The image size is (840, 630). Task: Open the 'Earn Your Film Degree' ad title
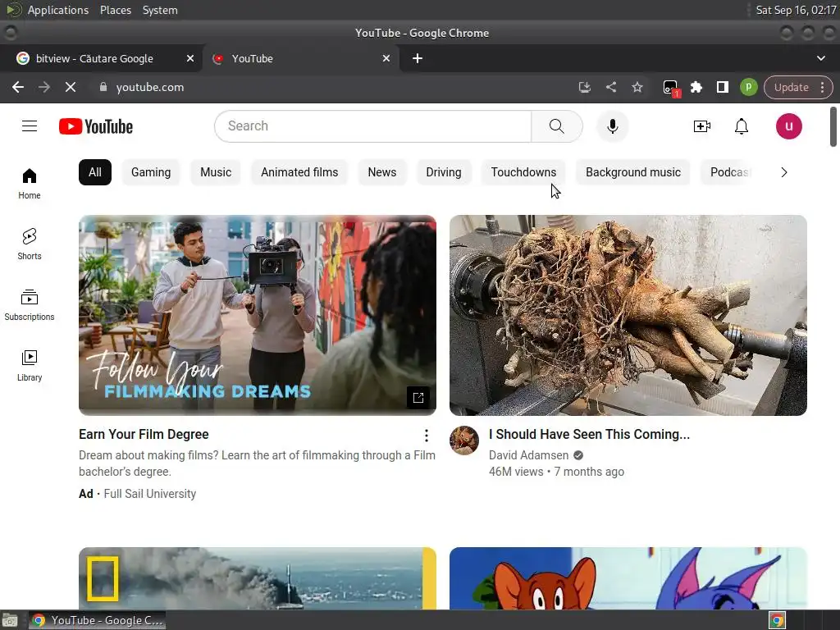point(144,435)
